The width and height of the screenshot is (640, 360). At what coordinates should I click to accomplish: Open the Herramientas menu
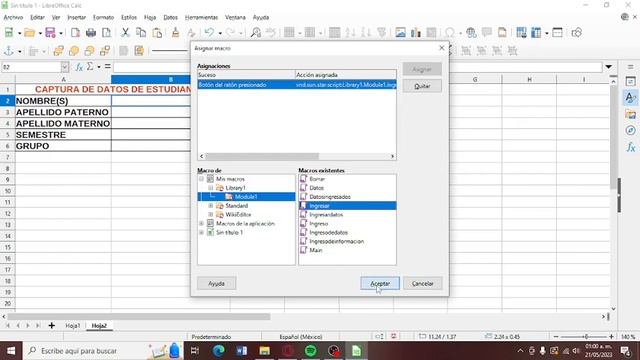pyautogui.click(x=201, y=17)
